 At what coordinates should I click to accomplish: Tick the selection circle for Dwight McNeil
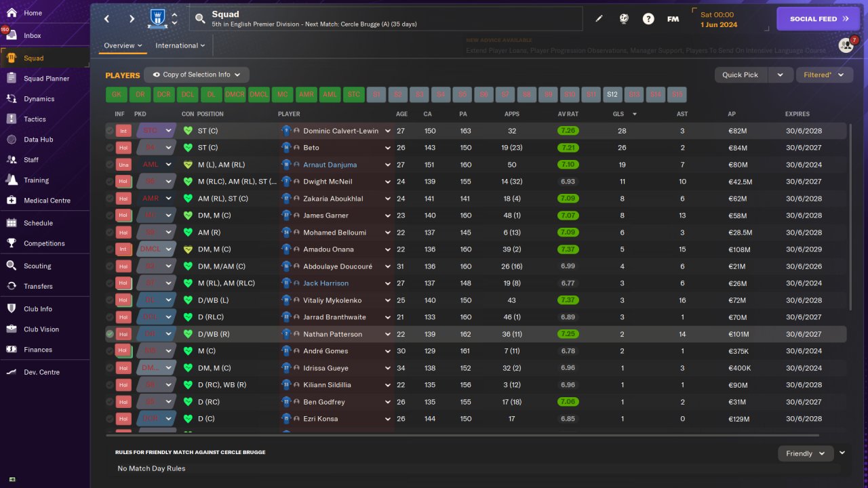pyautogui.click(x=110, y=182)
